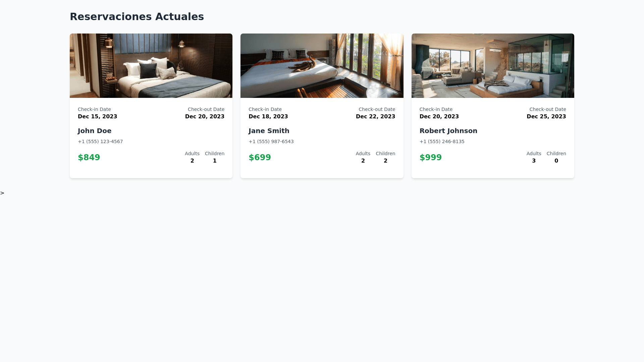Open John Doe's bedroom photo

click(x=151, y=66)
